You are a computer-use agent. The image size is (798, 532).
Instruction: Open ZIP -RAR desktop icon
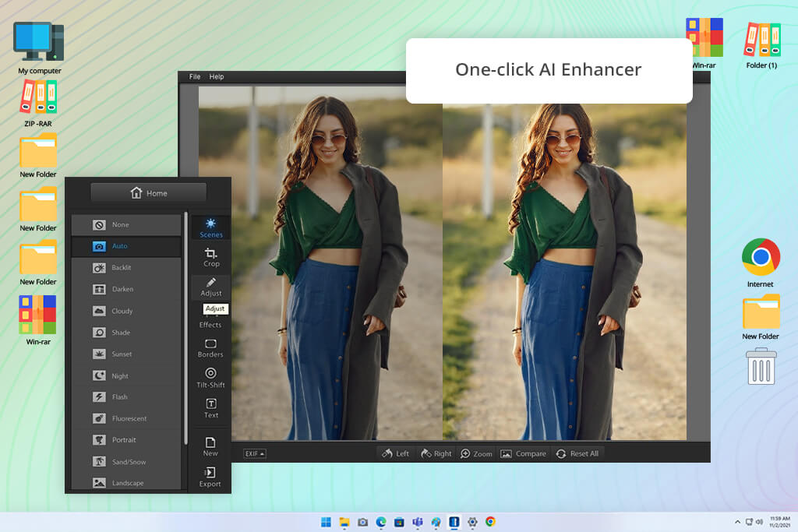(x=38, y=104)
